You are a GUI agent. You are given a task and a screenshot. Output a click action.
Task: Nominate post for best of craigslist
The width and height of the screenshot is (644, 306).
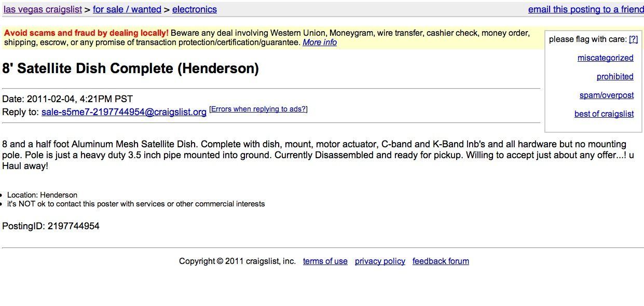point(604,114)
